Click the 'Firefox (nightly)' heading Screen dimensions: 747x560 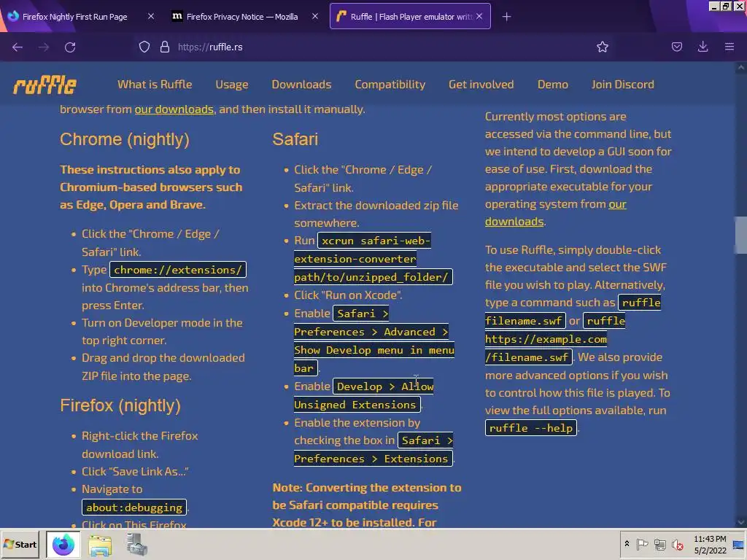tap(120, 405)
